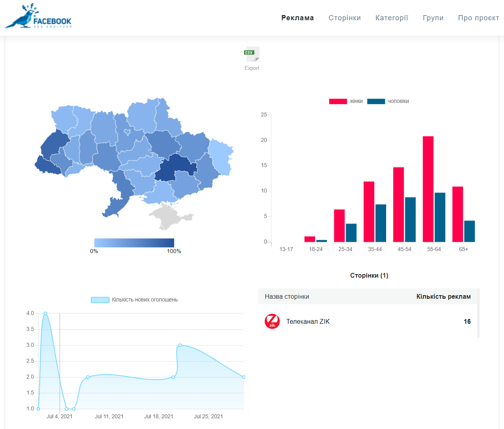
Task: Open the Категорії navigation item
Action: click(x=391, y=18)
